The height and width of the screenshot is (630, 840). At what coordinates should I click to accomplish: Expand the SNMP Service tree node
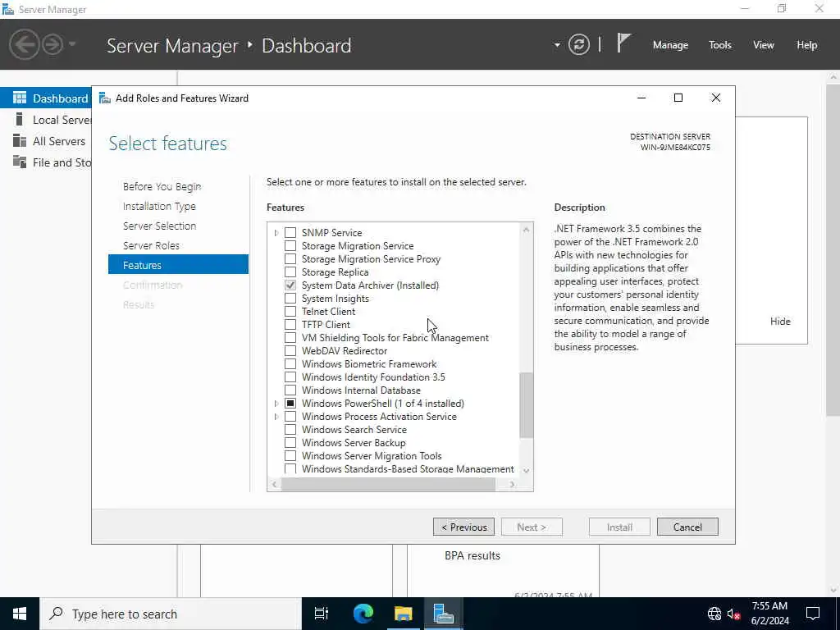[x=276, y=232]
